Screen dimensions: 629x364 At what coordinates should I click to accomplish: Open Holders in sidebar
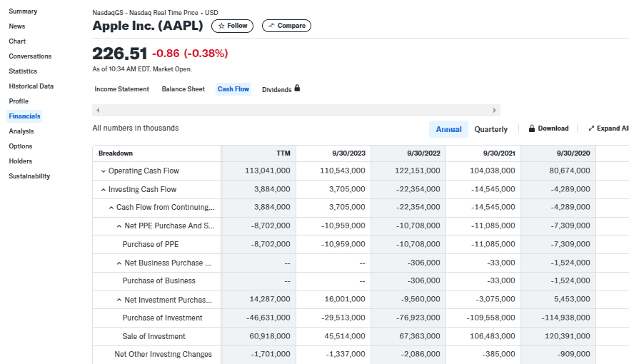21,161
